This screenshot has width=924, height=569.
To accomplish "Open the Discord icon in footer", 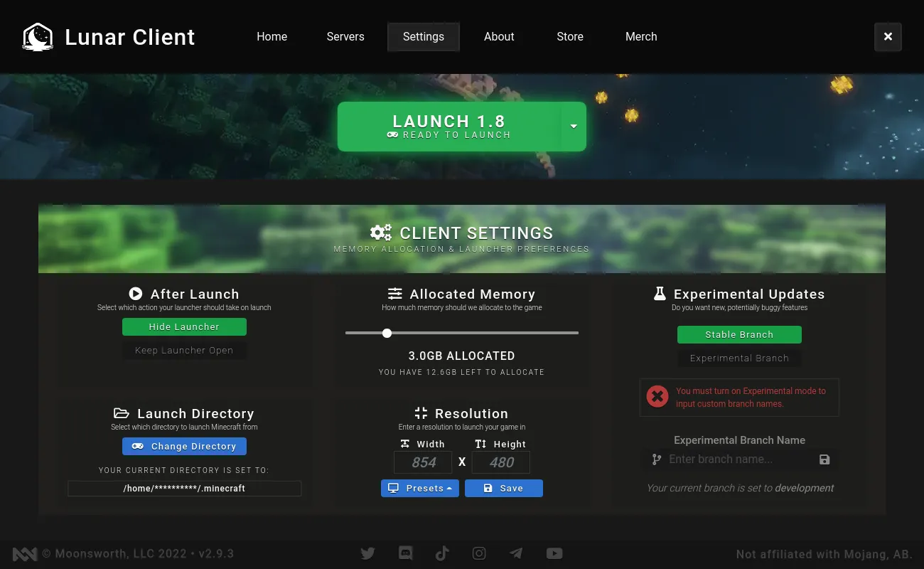I will pos(406,553).
